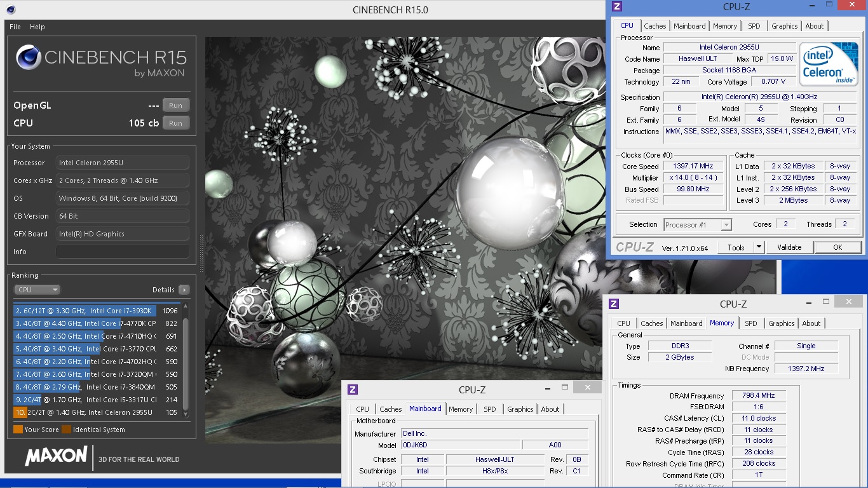Click the orange Your Score legend square
This screenshot has height=488, width=868.
pos(18,430)
